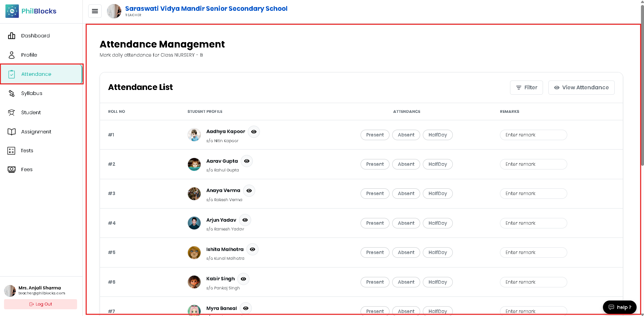Focus remark field for Kabir Singh

point(533,282)
